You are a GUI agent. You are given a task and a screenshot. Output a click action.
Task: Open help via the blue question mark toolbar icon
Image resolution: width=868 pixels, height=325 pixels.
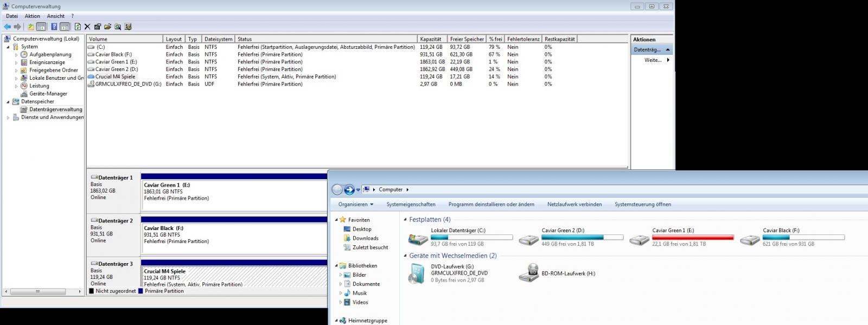pos(54,27)
